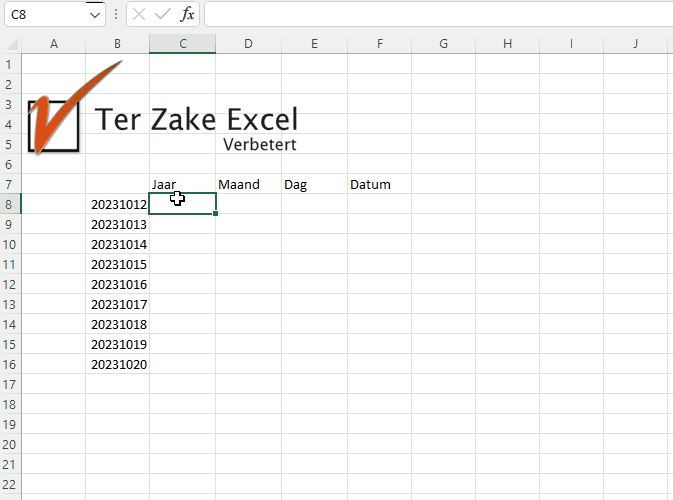Click the Cancel (X) formula icon
The width and height of the screenshot is (673, 500).
coord(139,15)
